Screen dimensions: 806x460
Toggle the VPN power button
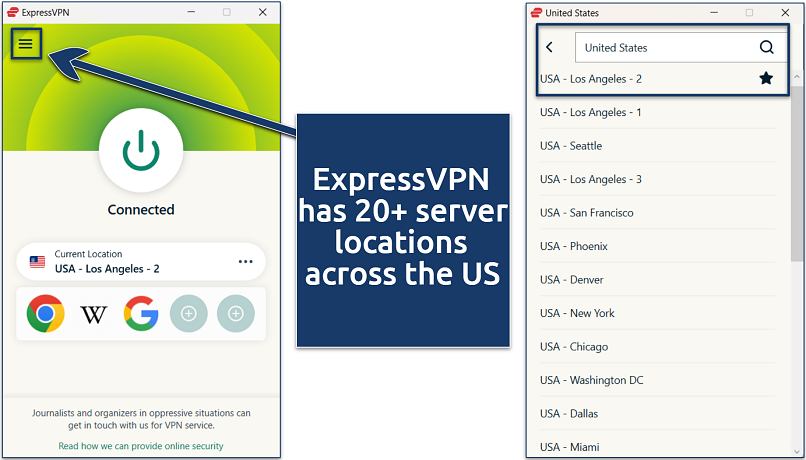[x=141, y=151]
